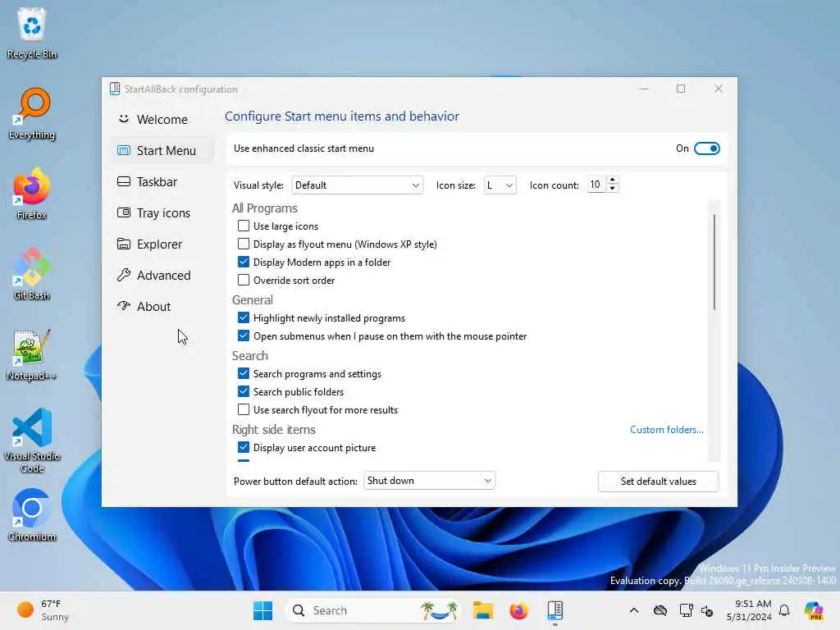Enable Use large icons checkbox
The height and width of the screenshot is (630, 840).
(243, 226)
